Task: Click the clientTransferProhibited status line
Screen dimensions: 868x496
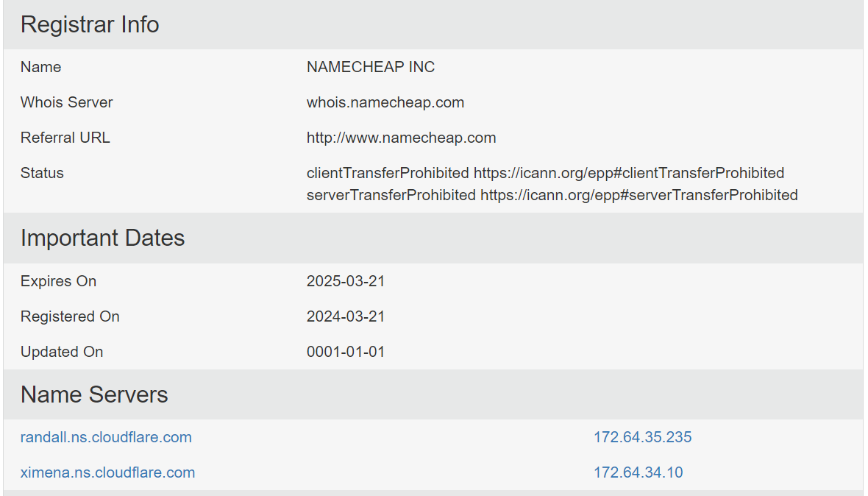Action: pyautogui.click(x=545, y=173)
